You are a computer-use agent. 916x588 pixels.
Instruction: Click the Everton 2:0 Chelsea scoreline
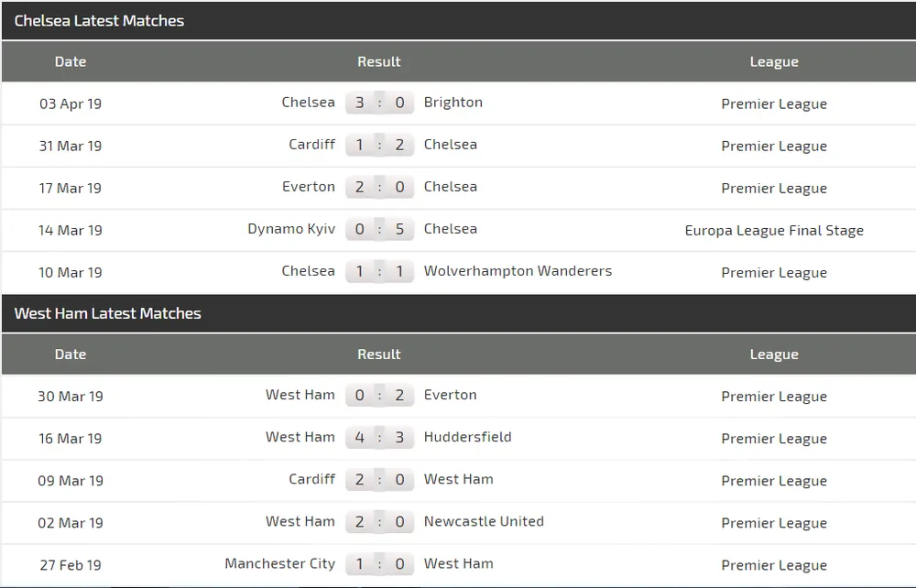point(379,187)
